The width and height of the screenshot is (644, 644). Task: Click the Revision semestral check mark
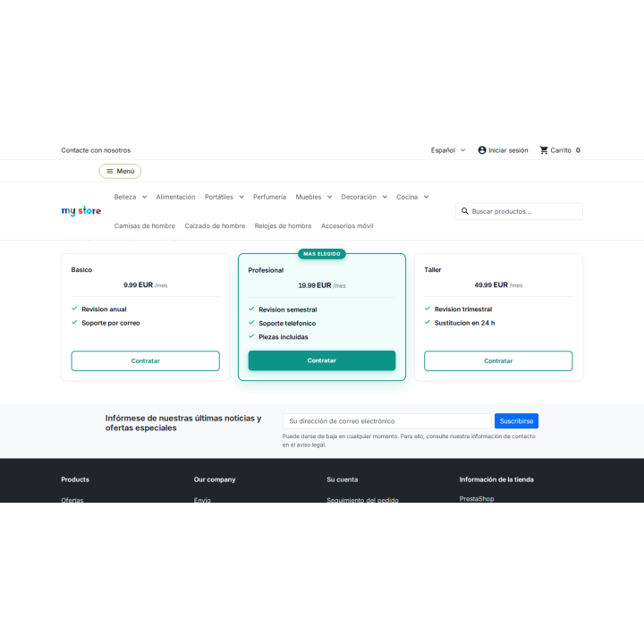[x=251, y=309]
